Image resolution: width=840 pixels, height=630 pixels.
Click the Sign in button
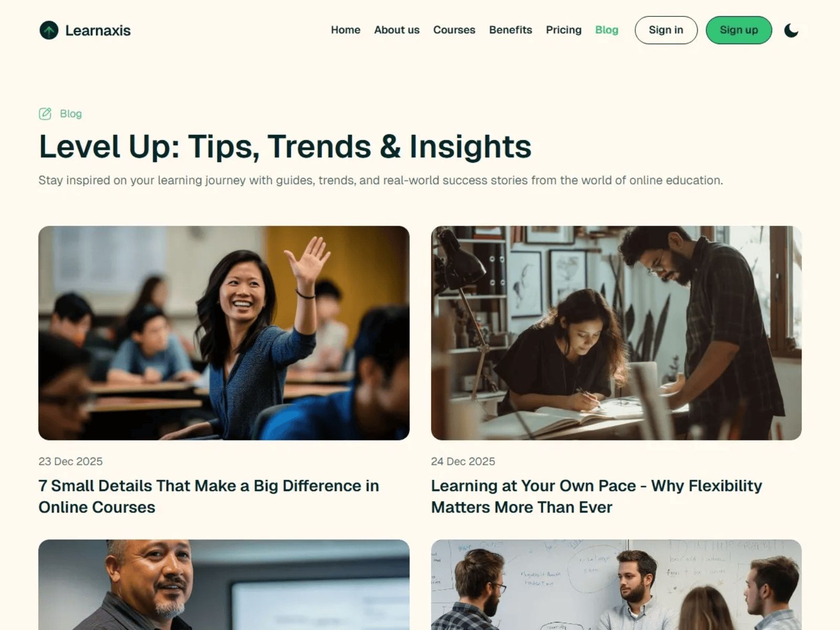666,30
